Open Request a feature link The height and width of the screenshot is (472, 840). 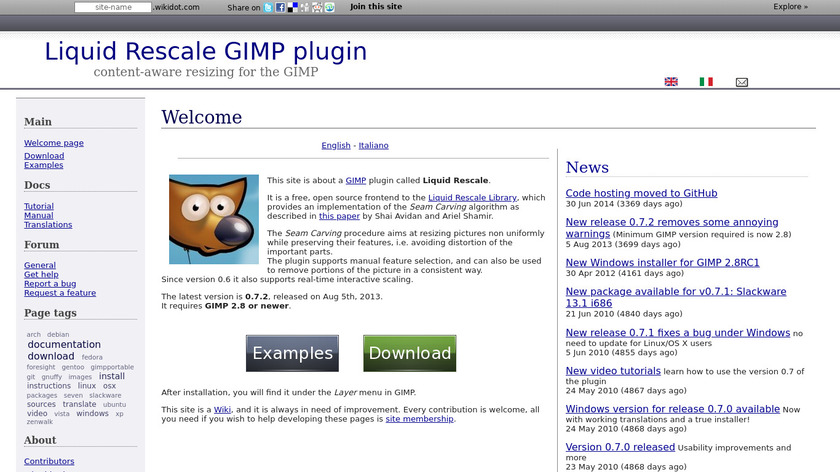point(60,293)
